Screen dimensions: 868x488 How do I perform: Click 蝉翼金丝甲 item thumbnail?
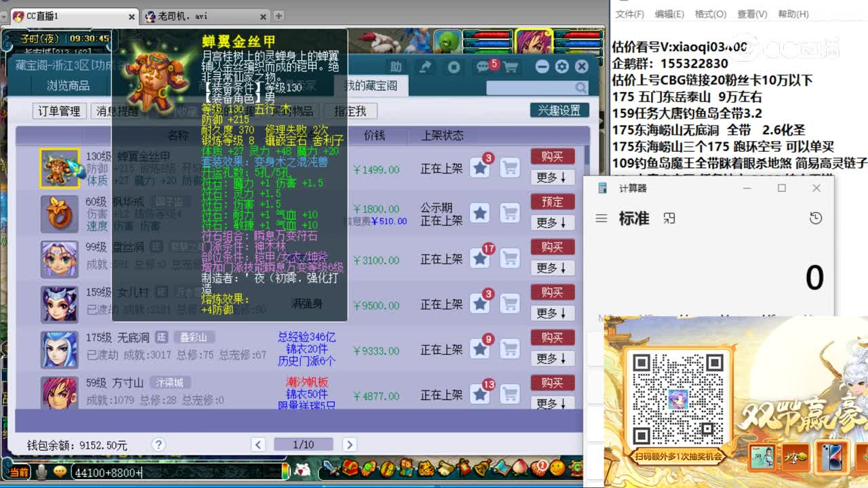tap(60, 168)
